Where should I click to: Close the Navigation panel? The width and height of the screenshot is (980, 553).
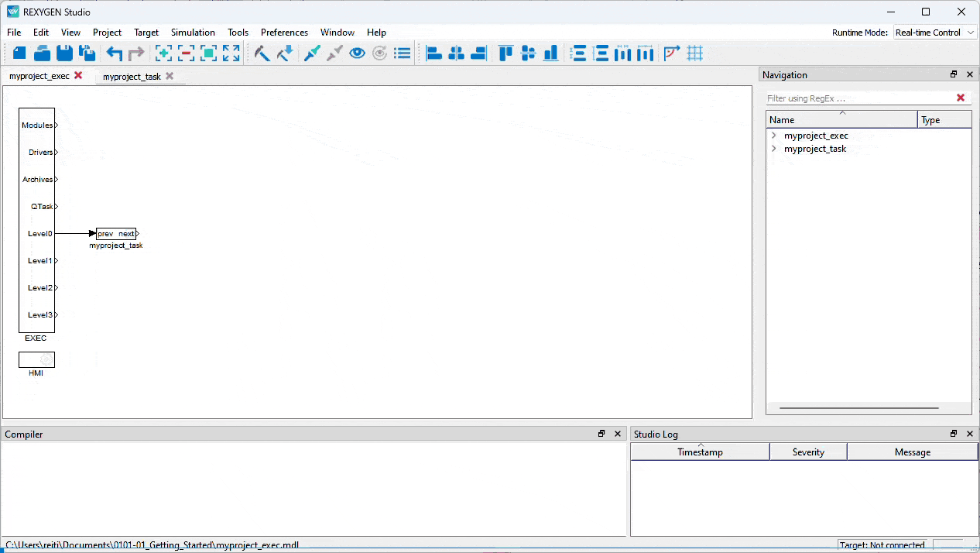click(970, 74)
